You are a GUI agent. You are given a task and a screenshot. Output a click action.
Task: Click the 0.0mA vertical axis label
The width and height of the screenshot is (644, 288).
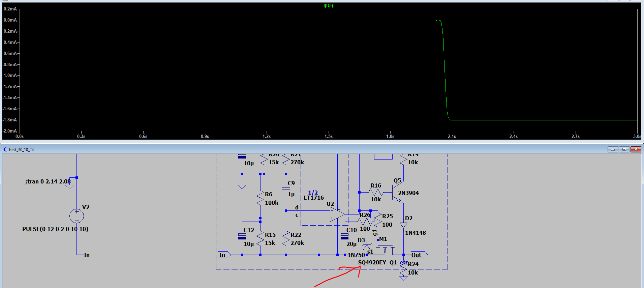(x=10, y=20)
